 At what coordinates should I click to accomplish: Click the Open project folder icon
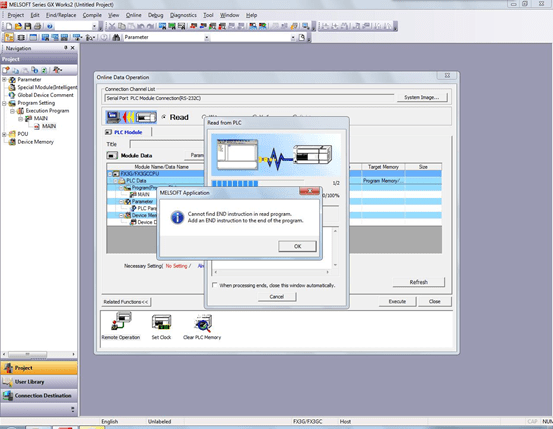click(18, 26)
